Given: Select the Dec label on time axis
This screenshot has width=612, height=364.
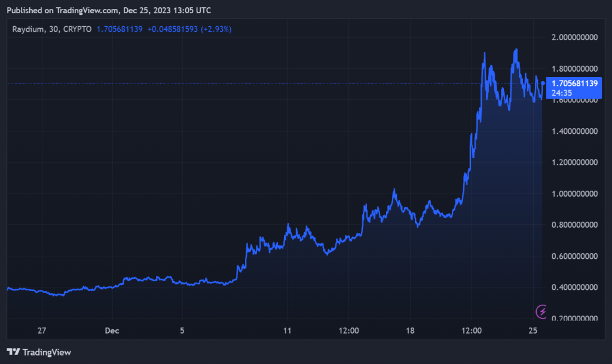Looking at the screenshot, I should click(112, 331).
